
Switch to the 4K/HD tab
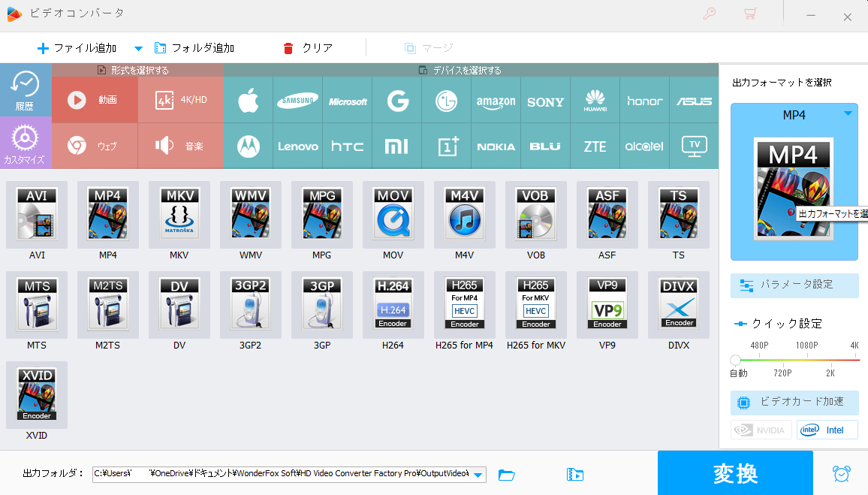(x=181, y=100)
